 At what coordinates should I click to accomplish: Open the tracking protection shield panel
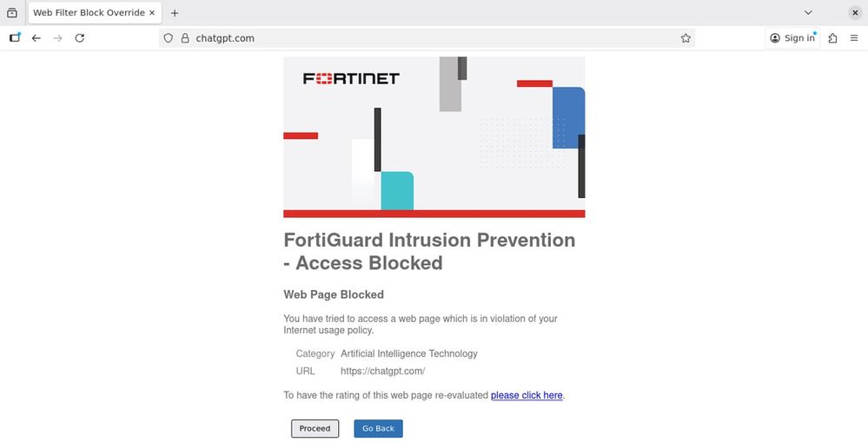169,38
